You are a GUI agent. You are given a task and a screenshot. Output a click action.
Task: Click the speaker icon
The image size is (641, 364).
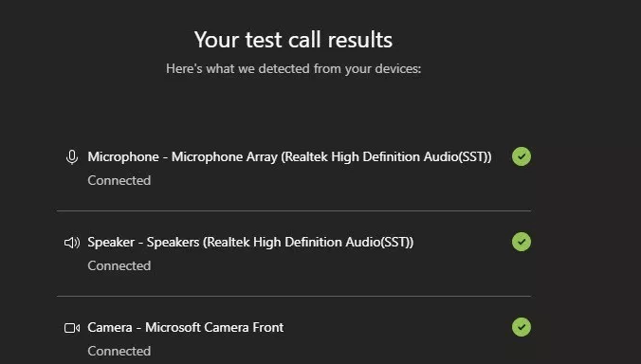72,243
